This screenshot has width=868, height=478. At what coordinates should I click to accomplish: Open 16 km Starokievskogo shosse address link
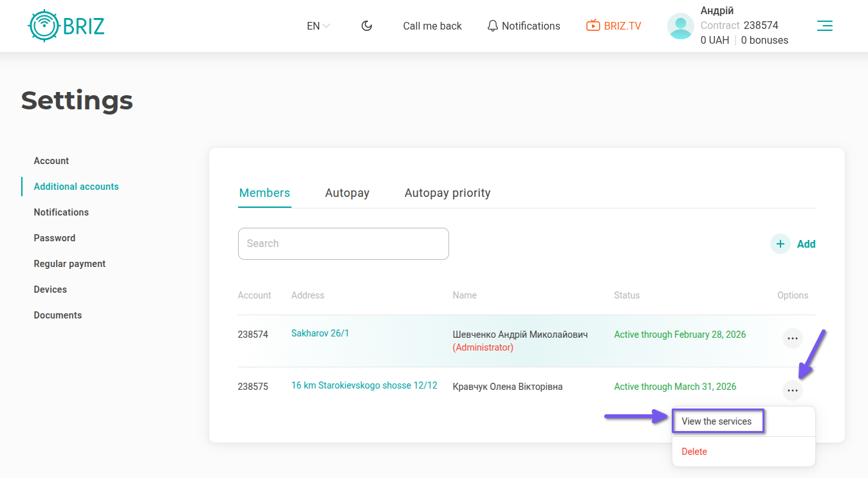(364, 385)
